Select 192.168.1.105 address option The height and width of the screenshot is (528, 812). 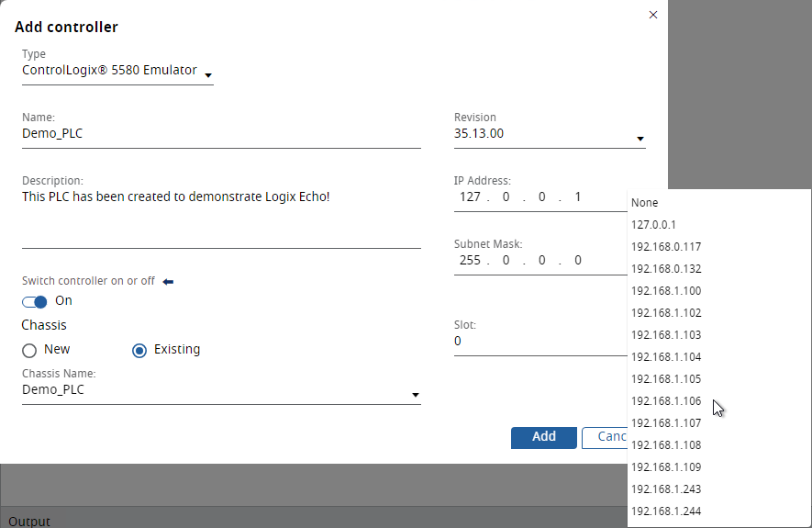(x=719, y=378)
